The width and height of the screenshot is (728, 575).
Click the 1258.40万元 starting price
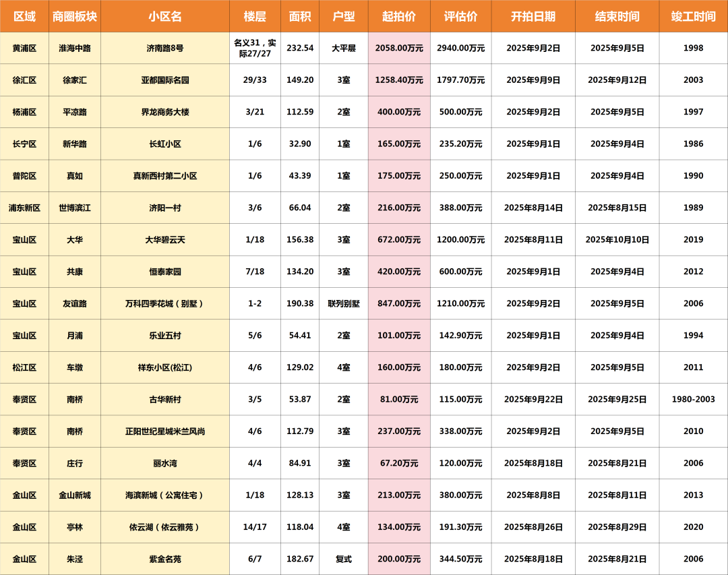(399, 80)
